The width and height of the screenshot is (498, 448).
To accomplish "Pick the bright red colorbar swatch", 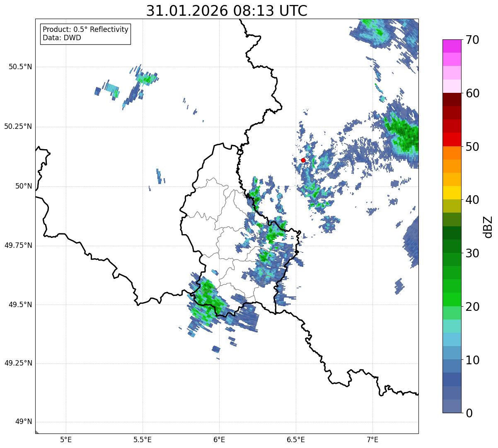I will [x=452, y=139].
